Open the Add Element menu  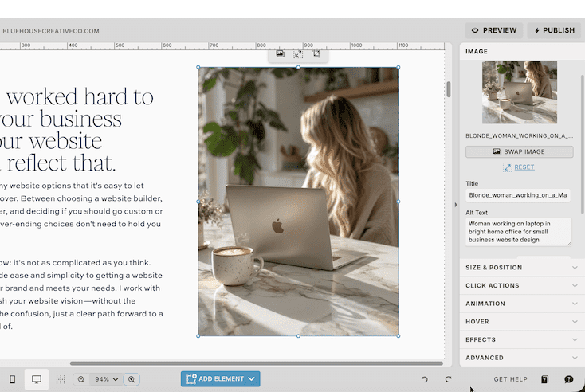click(221, 379)
